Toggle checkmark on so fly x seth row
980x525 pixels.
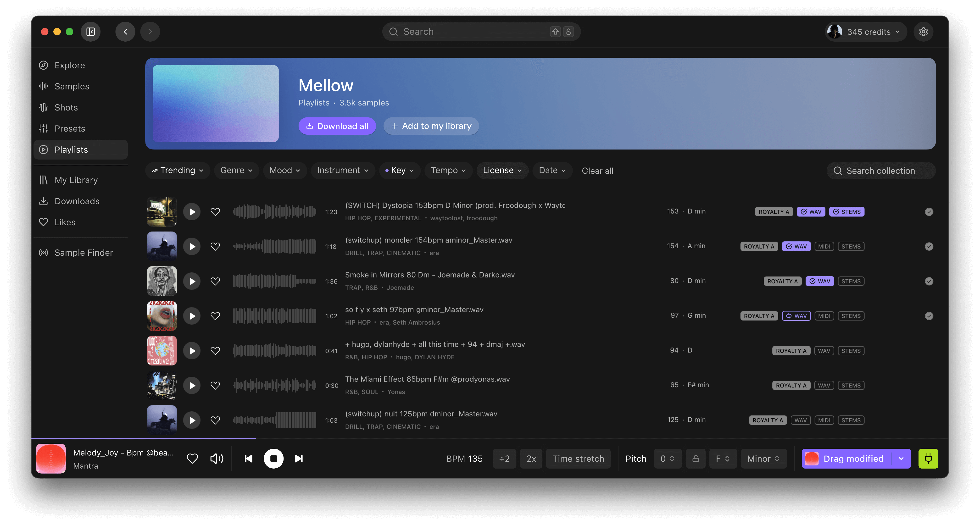[929, 316]
